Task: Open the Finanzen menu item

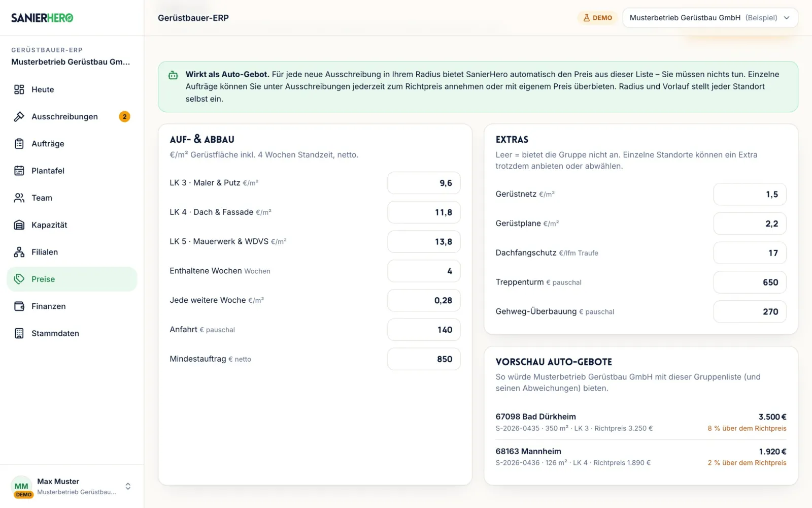Action: pos(72,306)
